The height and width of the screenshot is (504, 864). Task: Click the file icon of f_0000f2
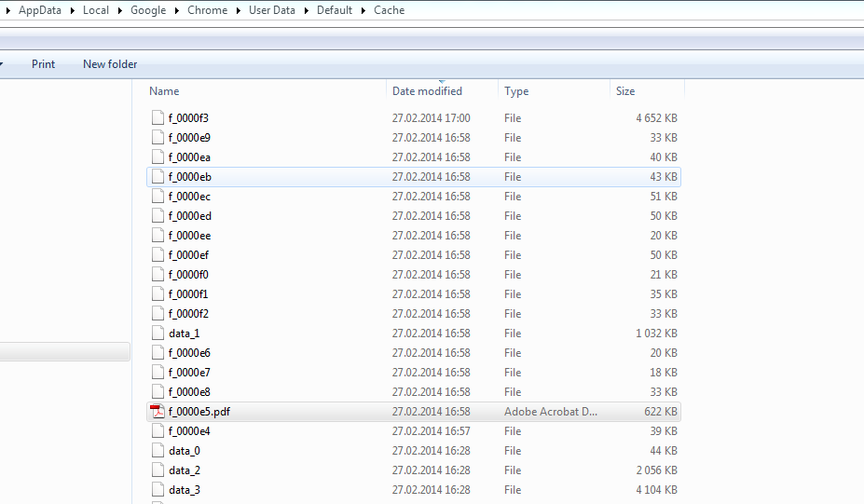158,313
